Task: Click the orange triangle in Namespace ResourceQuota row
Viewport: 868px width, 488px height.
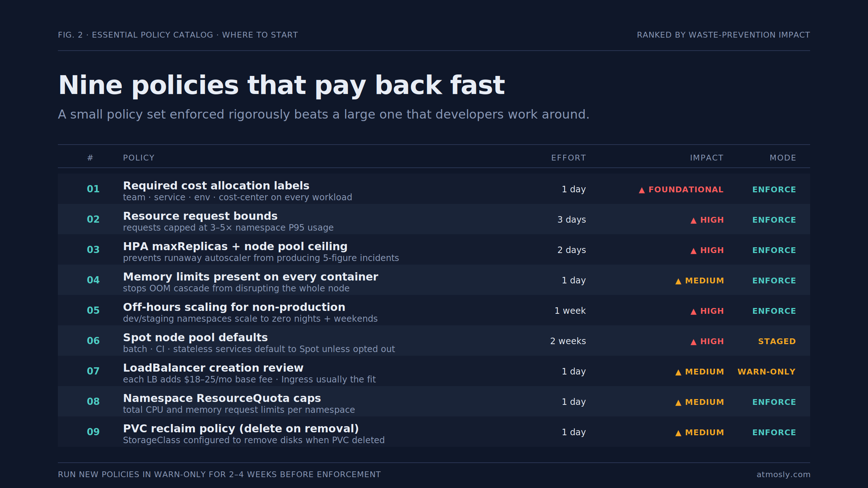Action: (678, 403)
